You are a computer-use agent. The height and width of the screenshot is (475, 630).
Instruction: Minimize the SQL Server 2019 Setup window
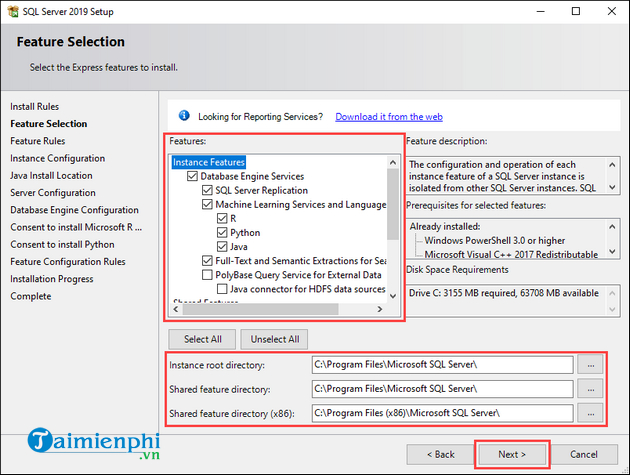540,11
